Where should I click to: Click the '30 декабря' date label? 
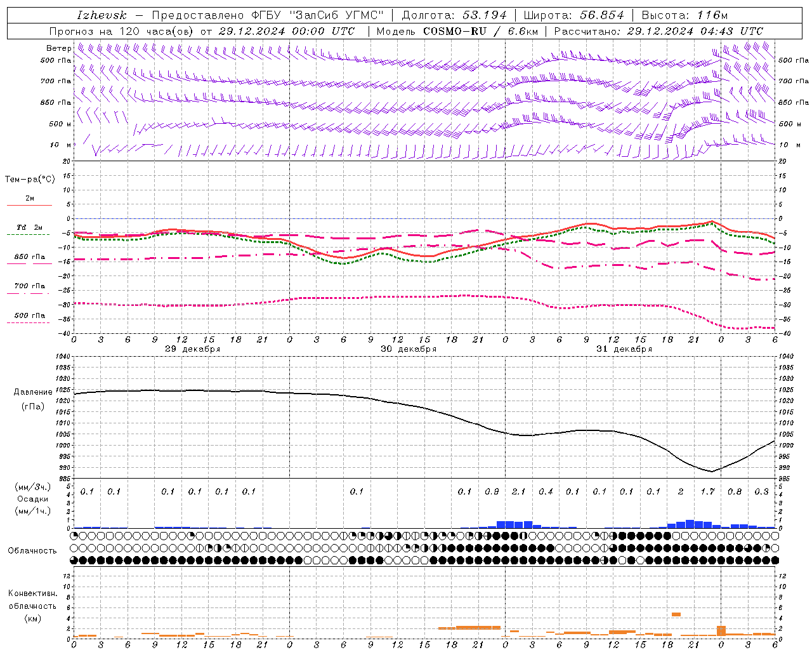[x=409, y=349]
